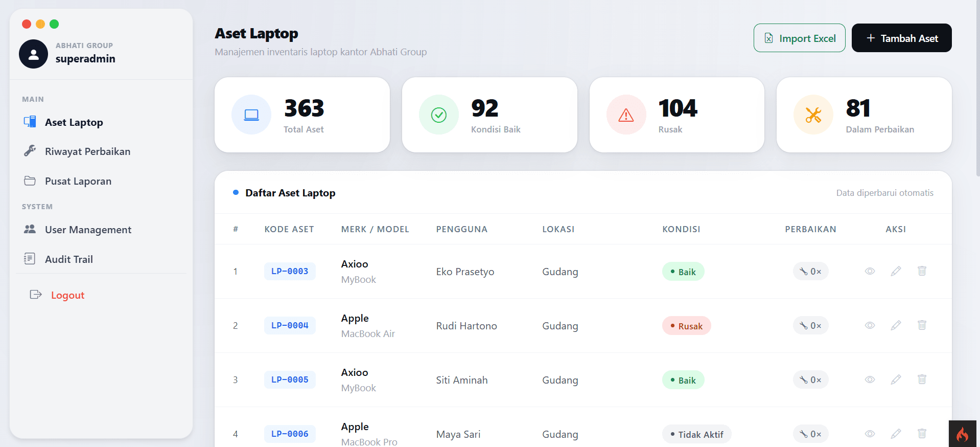
Task: Edit asset LP-0003 with pencil icon
Action: click(x=896, y=271)
